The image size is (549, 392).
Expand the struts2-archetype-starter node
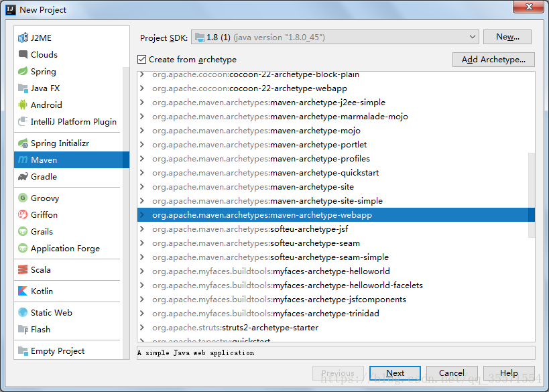142,327
